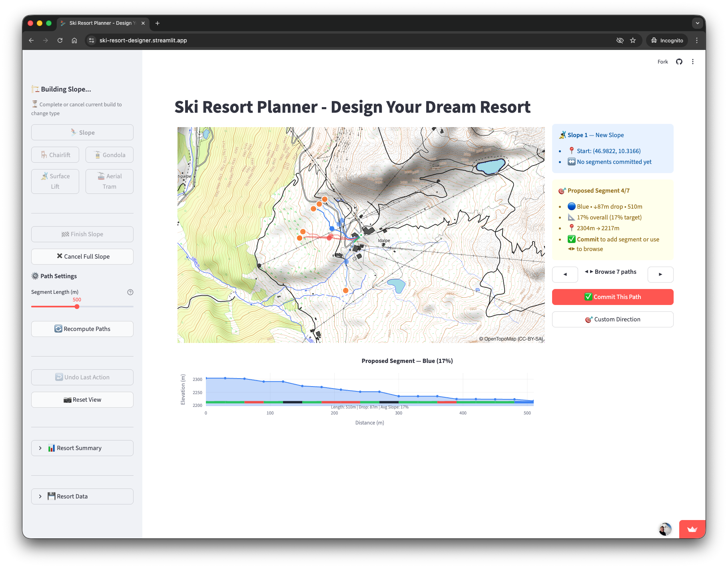Screen dimensions: 728x568
Task: Click the red Streamlit crown badge
Action: coord(692,529)
